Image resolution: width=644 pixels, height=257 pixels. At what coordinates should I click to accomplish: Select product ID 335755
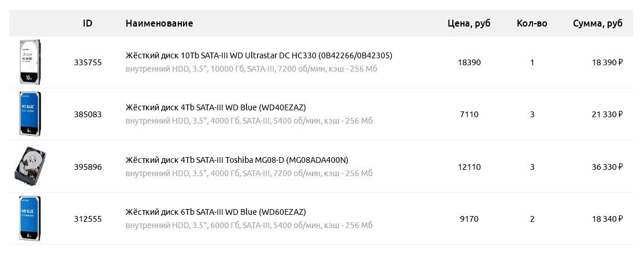click(88, 62)
